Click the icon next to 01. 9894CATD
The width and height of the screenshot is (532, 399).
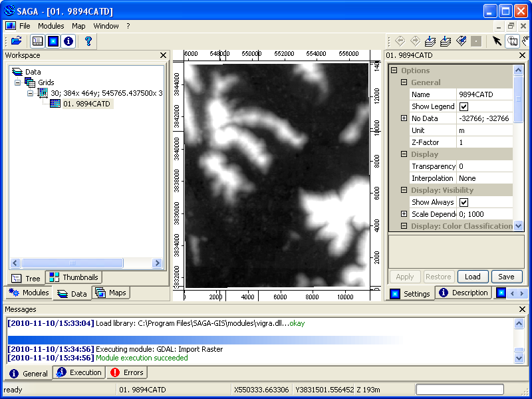(x=55, y=104)
